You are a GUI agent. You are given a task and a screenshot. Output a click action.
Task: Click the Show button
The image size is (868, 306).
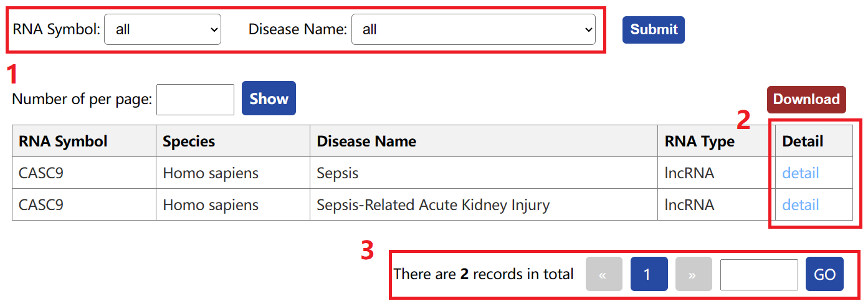(269, 98)
